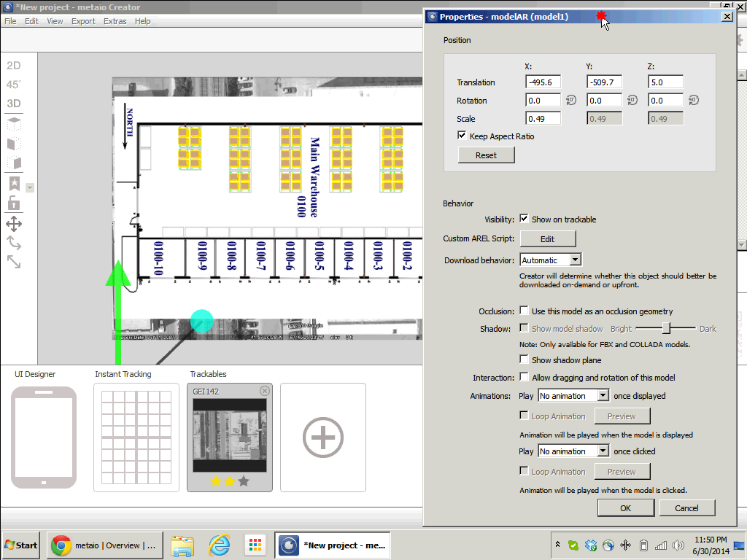Switch to the 2D view mode
Image resolution: width=747 pixels, height=560 pixels.
(14, 66)
